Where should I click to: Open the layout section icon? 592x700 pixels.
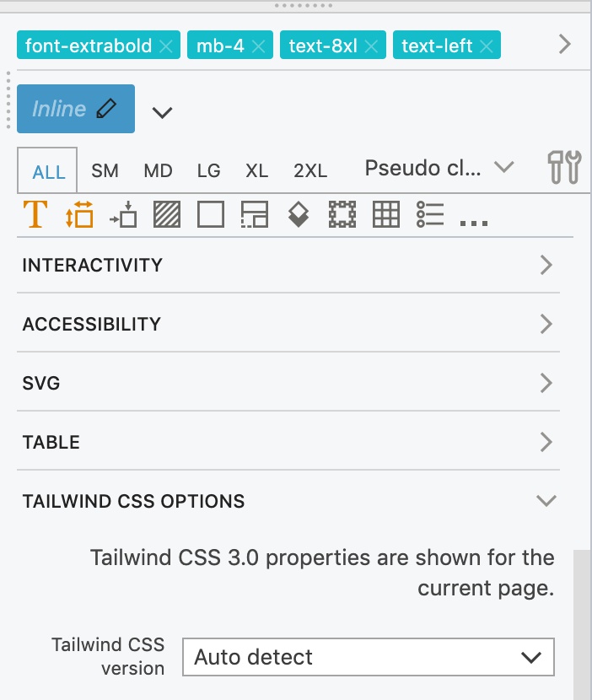click(255, 214)
